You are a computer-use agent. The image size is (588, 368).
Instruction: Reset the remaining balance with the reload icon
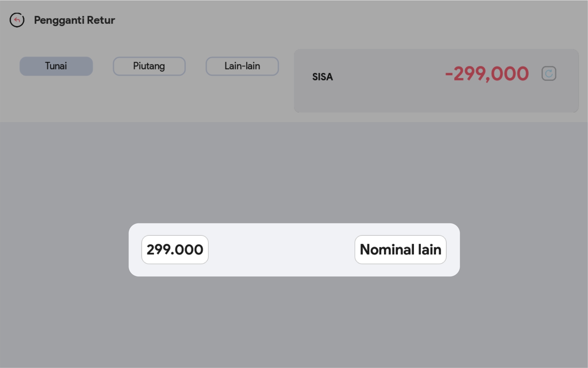point(549,74)
